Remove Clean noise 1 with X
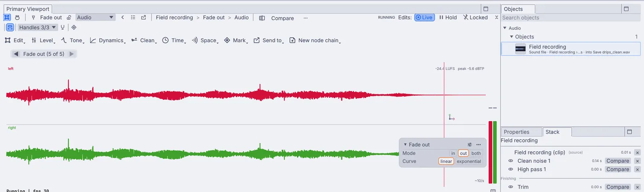This screenshot has height=192, width=644. click(x=637, y=161)
